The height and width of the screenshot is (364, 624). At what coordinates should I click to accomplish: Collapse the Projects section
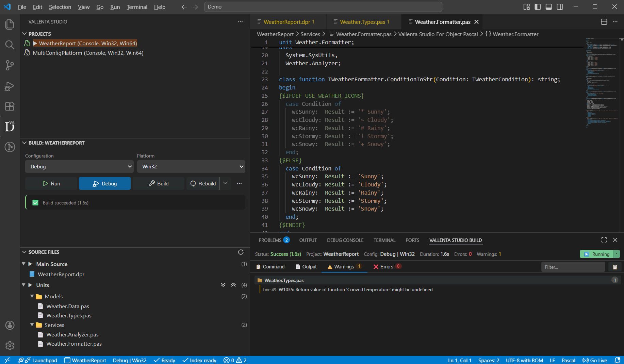click(24, 34)
